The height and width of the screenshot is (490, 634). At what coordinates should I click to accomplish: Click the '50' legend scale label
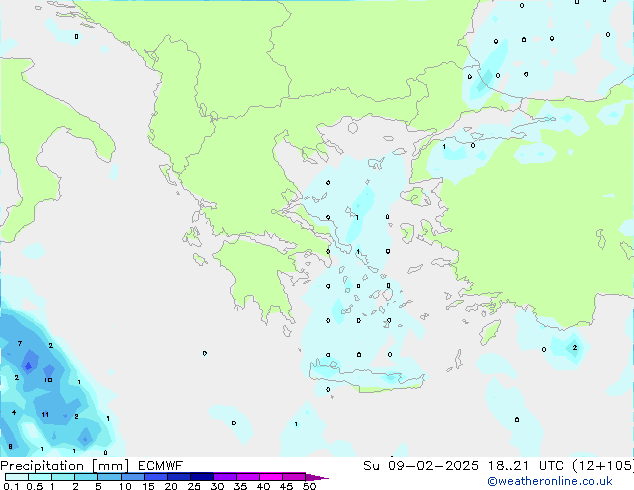pyautogui.click(x=310, y=486)
